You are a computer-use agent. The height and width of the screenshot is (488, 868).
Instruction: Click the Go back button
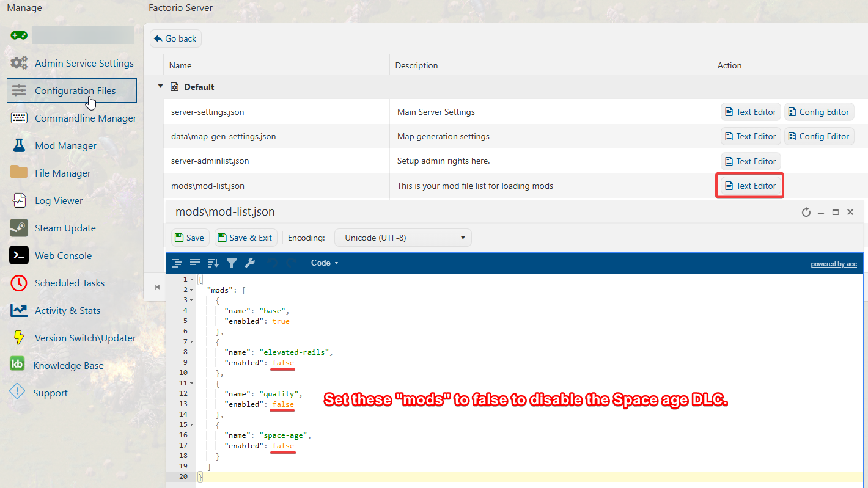tap(175, 38)
